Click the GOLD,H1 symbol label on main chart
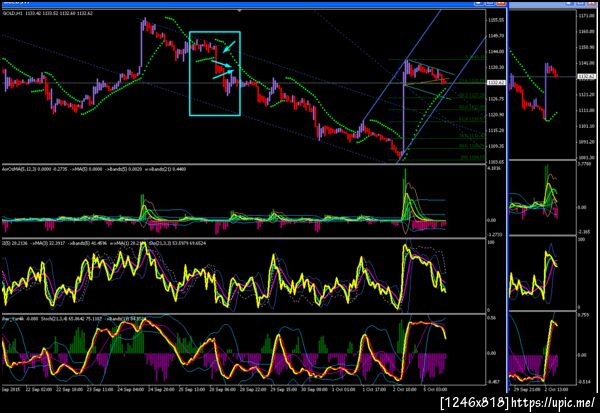 [x=11, y=13]
